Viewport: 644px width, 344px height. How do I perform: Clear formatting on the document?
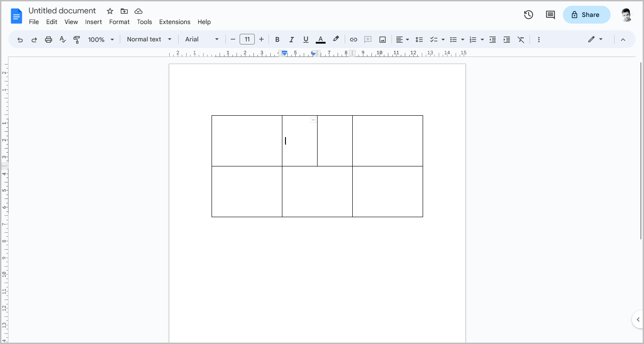(521, 39)
